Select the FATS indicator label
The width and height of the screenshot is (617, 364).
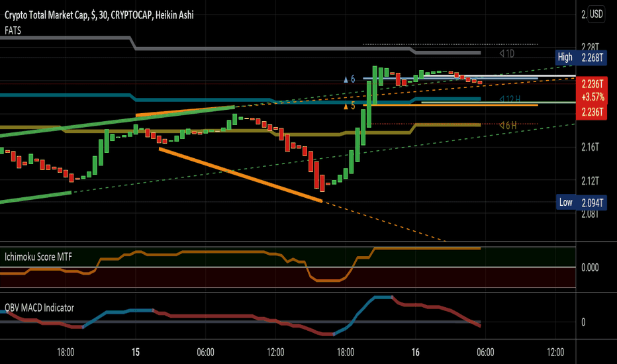(x=13, y=30)
